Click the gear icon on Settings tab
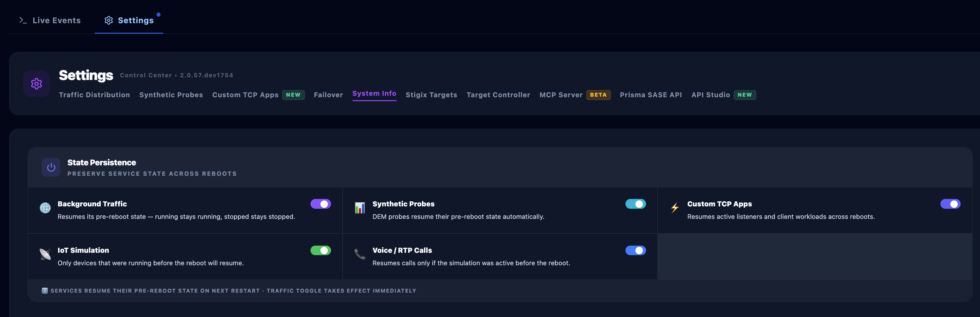Image resolution: width=980 pixels, height=317 pixels. (x=109, y=21)
